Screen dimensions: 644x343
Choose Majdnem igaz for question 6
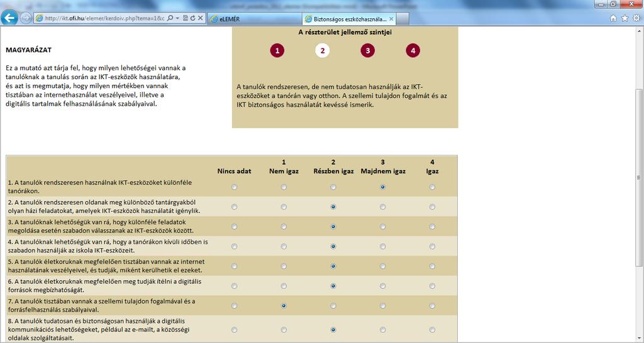click(383, 286)
